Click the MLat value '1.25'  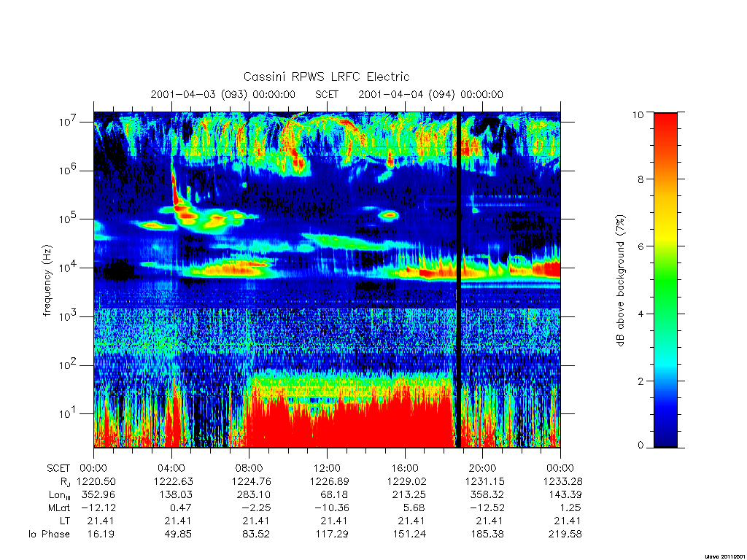tap(570, 507)
